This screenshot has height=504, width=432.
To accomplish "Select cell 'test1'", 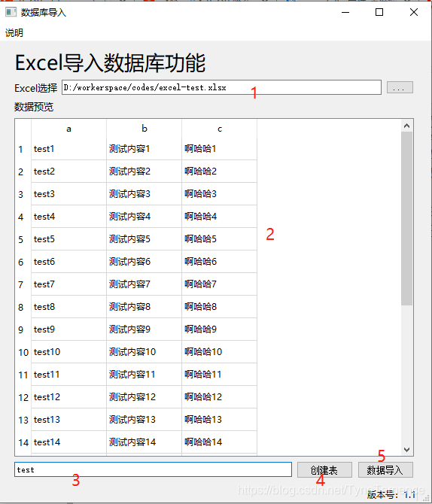I will (68, 149).
